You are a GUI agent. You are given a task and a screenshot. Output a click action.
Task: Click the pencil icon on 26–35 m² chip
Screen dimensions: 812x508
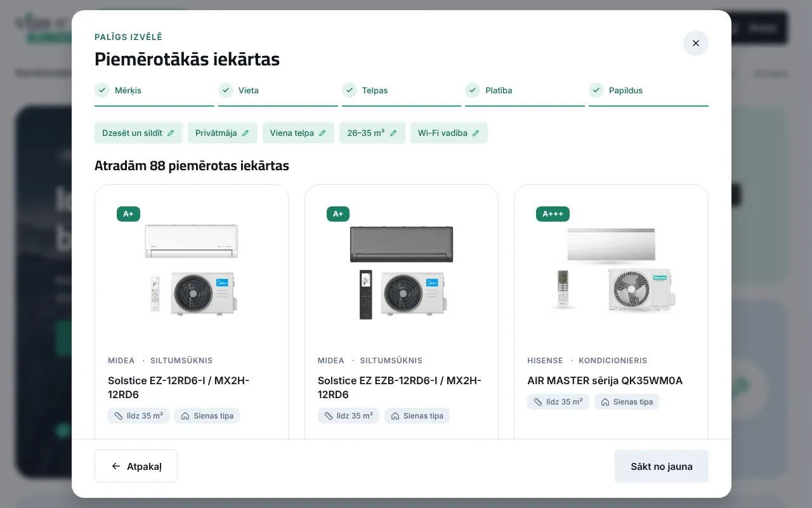coord(393,133)
